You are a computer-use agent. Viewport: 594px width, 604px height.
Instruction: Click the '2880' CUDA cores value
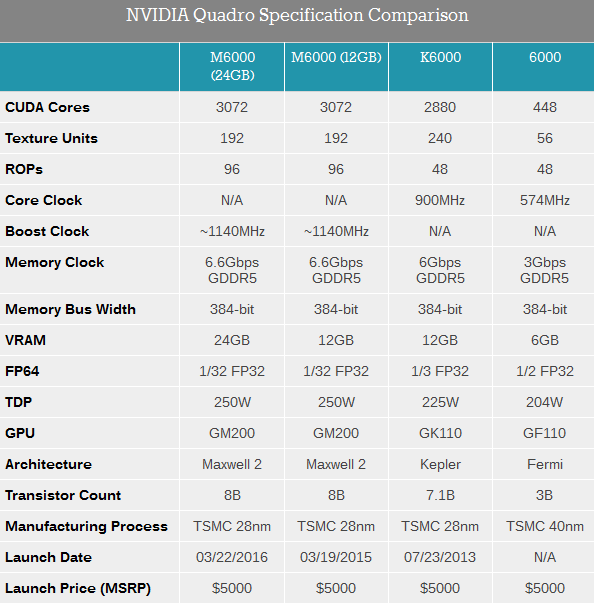pos(440,107)
